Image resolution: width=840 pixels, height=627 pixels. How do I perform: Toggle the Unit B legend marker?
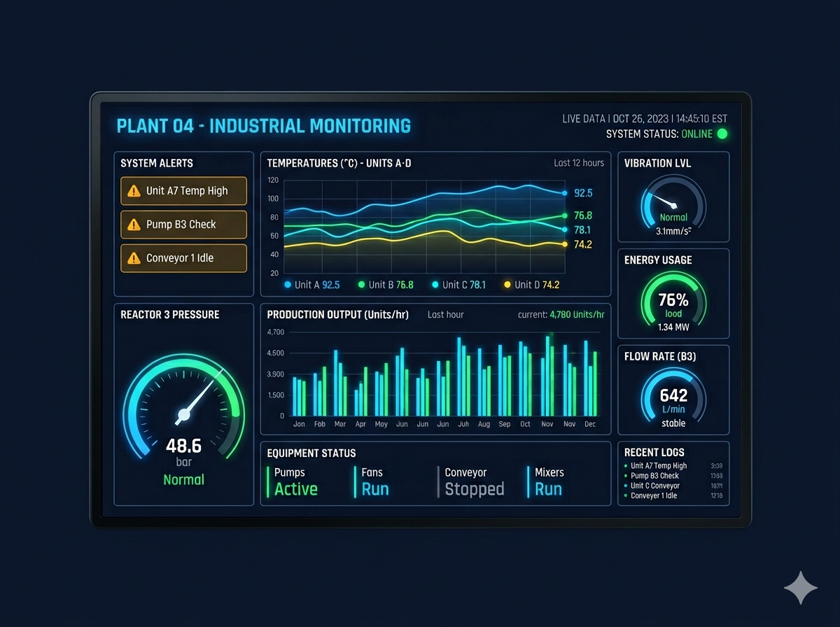click(x=360, y=284)
